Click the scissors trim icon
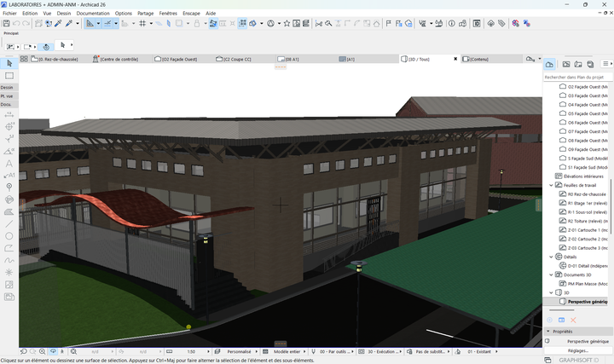Viewport: 614px width, 364px height. point(318,23)
